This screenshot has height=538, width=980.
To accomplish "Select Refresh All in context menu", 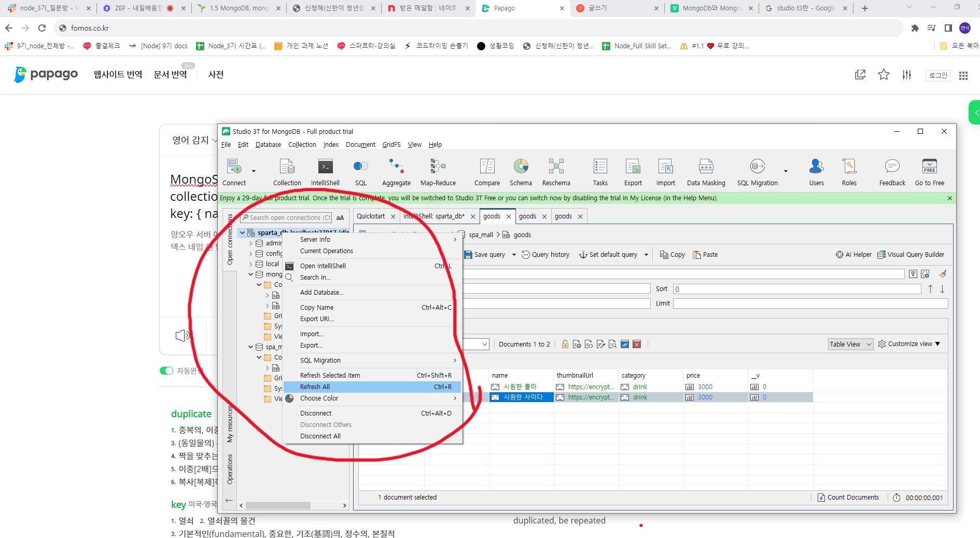I will (x=372, y=387).
